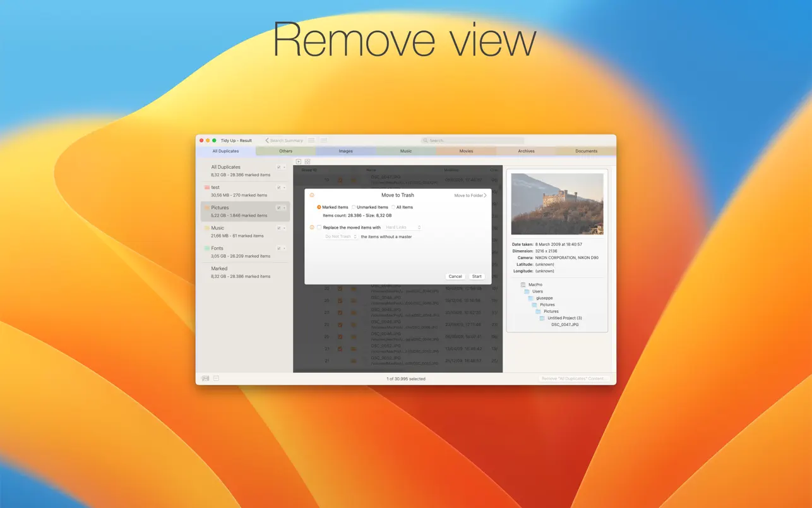Click DSC_0047.JPG in the path tree
The height and width of the screenshot is (508, 812).
[x=565, y=325]
